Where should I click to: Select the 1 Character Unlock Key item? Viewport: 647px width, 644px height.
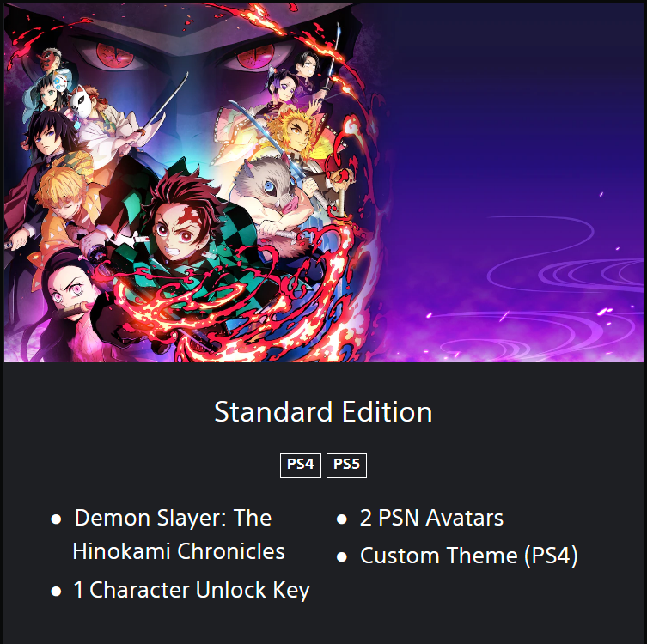[x=192, y=590]
